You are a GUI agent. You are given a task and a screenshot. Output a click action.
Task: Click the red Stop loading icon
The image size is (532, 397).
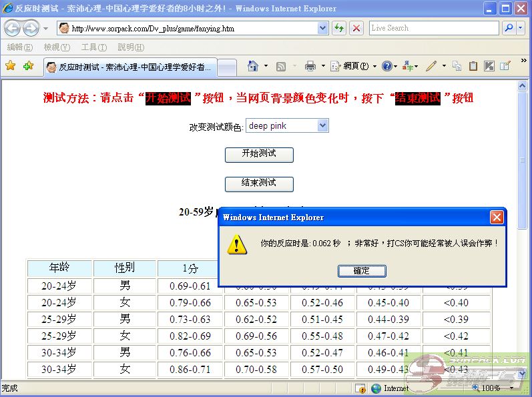point(356,28)
